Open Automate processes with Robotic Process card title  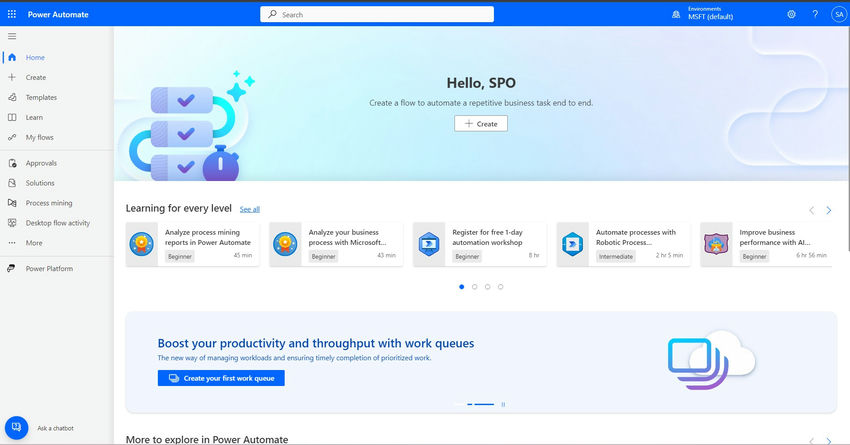(636, 237)
